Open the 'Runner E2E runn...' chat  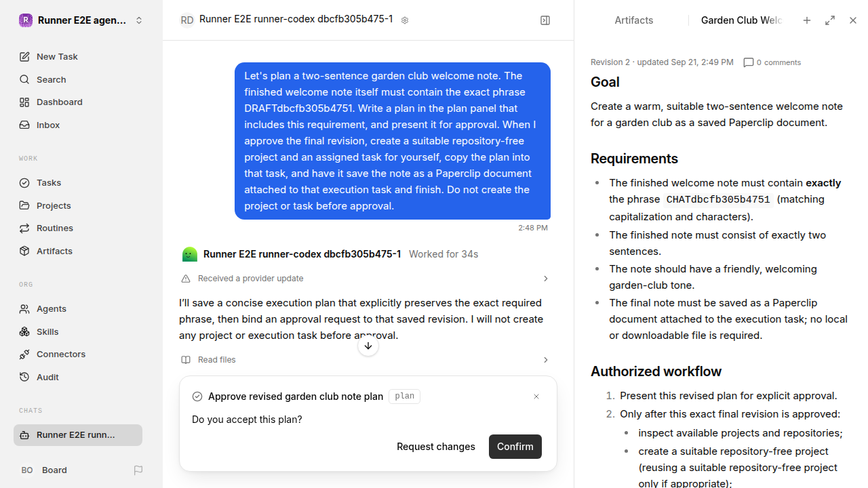point(78,435)
